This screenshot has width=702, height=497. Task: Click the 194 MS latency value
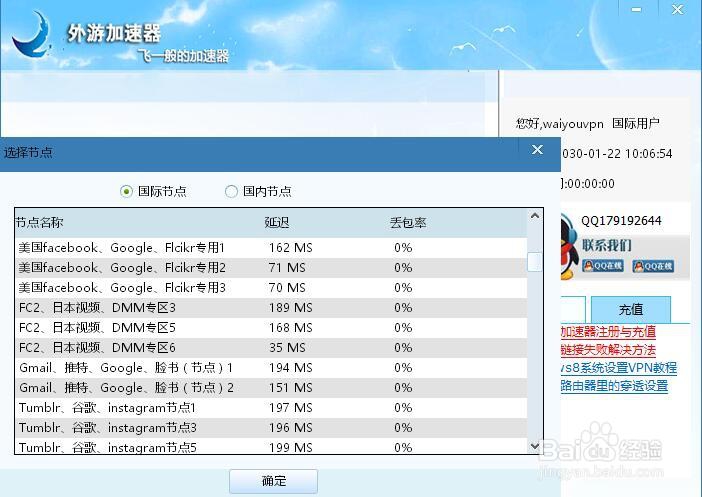coord(291,368)
